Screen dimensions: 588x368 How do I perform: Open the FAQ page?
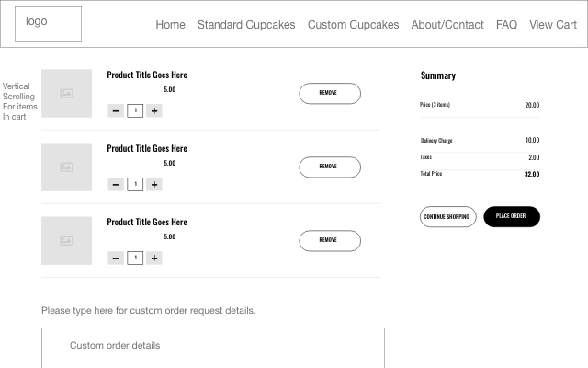[x=506, y=25]
